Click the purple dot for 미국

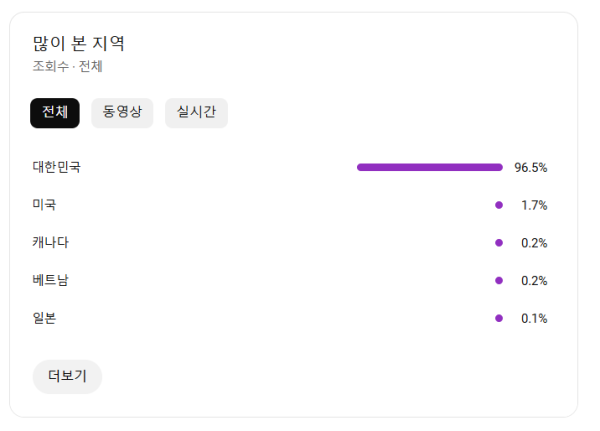498,205
